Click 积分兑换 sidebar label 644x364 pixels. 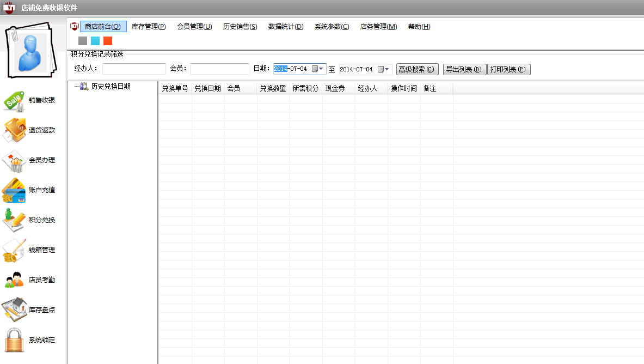(42, 220)
